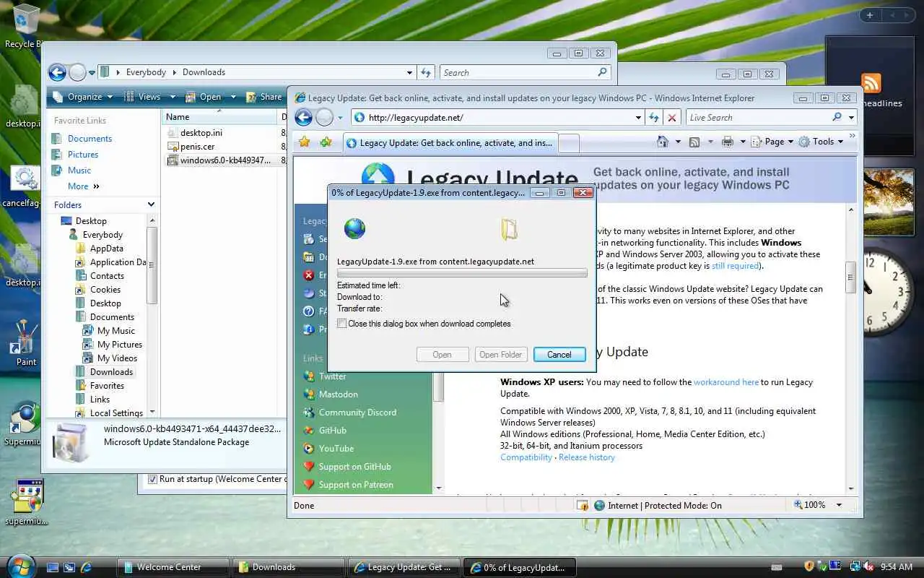Viewport: 924px width, 578px height.
Task: Click the RSS headlines gadget icon
Action: pyautogui.click(x=871, y=82)
